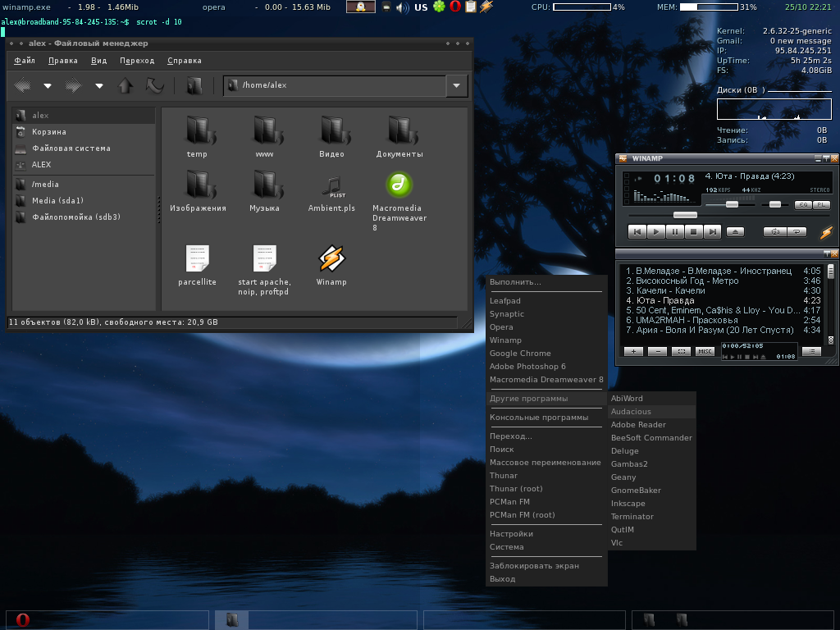Toggle shuffle in Winamp

[774, 232]
